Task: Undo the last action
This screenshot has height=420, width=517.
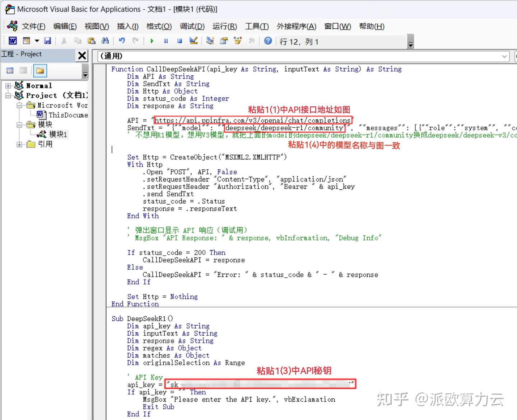Action: click(122, 41)
